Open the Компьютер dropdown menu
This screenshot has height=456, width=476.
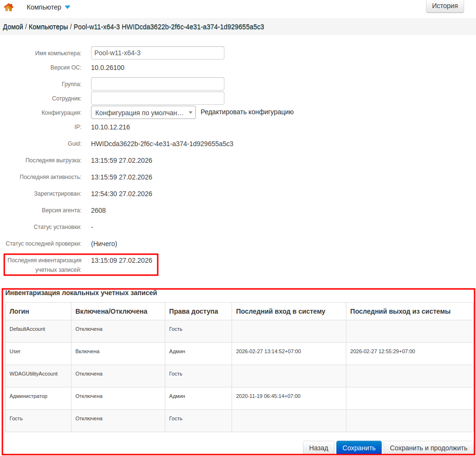coord(44,7)
